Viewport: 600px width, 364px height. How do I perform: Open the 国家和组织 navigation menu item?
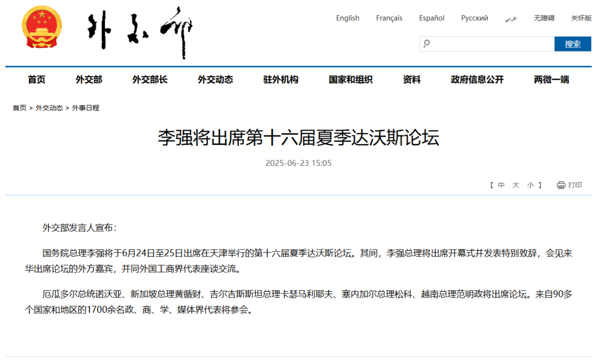point(351,79)
